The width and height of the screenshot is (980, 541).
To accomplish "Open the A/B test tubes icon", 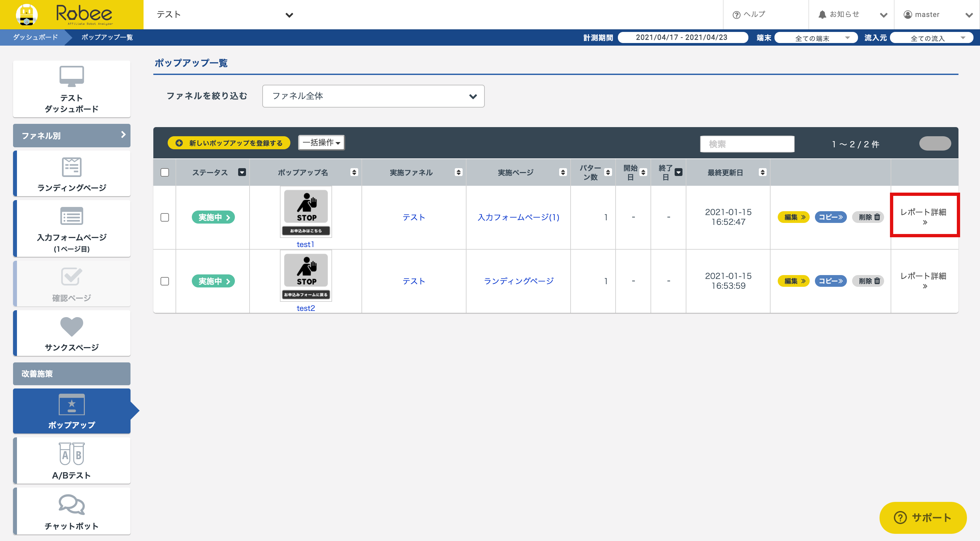I will click(71, 454).
